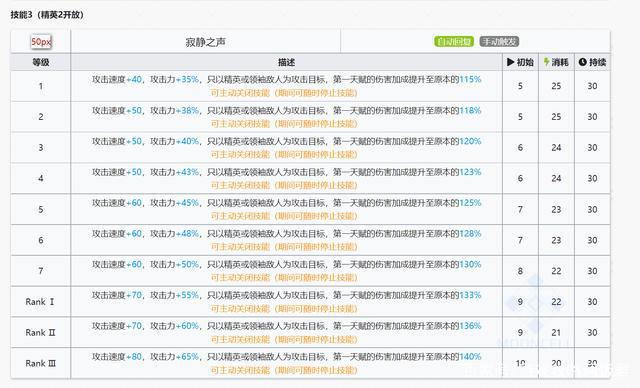Click the 等级 column header
The height and width of the screenshot is (388, 640).
[41, 62]
